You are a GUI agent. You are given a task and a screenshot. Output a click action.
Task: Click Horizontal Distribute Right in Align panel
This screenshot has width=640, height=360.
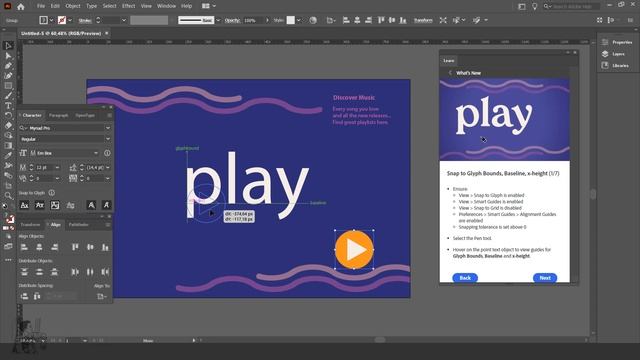(105, 272)
